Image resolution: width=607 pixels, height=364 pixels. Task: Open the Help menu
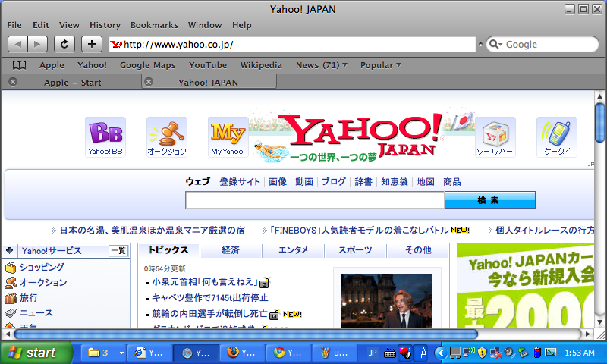[241, 25]
